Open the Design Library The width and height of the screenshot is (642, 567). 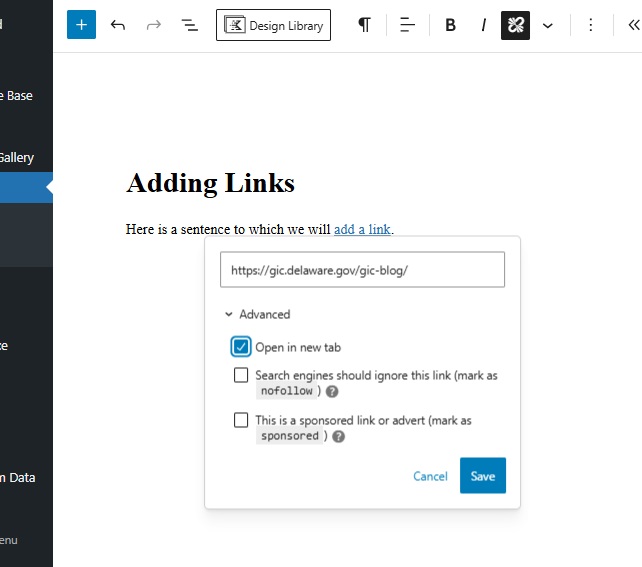pos(273,25)
